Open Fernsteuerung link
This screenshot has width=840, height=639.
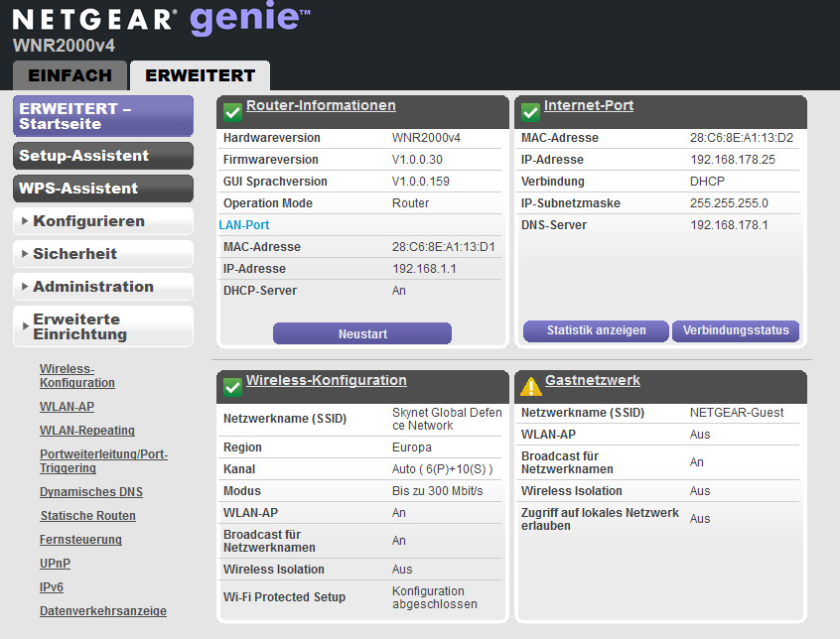[80, 540]
